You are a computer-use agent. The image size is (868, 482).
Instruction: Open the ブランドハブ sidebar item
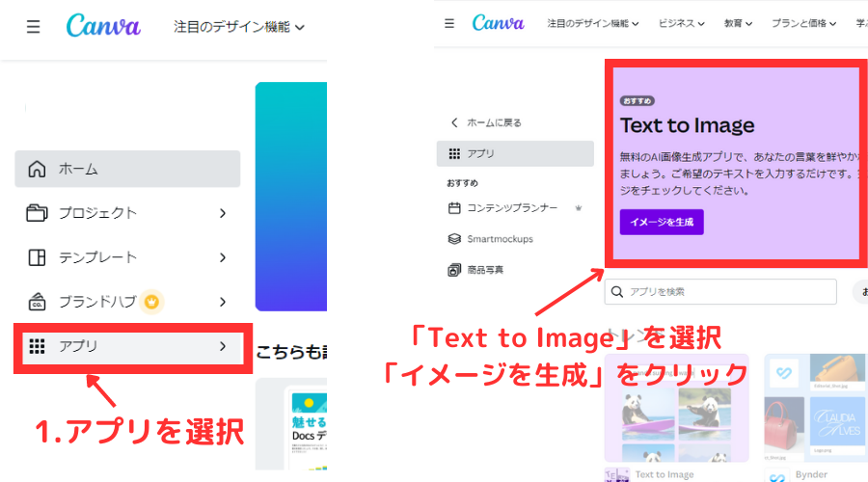click(x=127, y=302)
